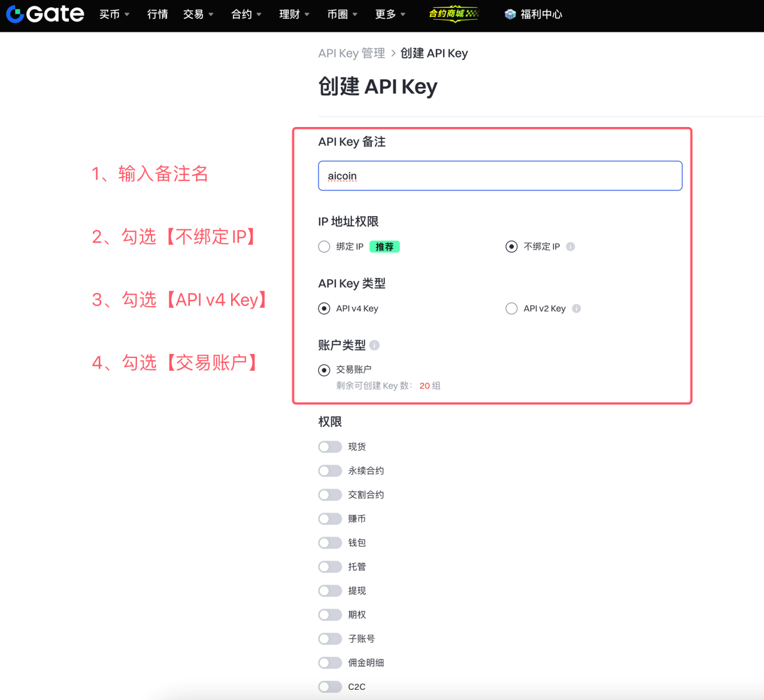Select the 买币 menu item
The image size is (764, 700).
click(x=110, y=14)
